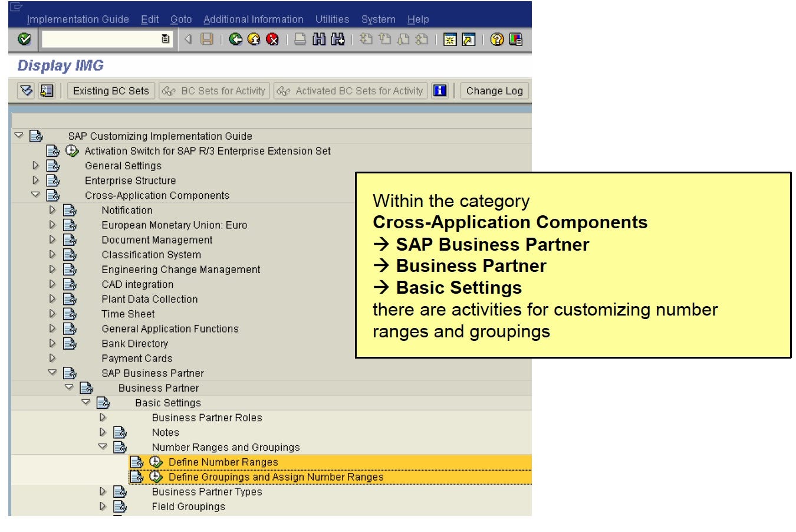Collapse the SAP Customizing Implementation Guide root node
The width and height of the screenshot is (796, 532).
(19, 136)
